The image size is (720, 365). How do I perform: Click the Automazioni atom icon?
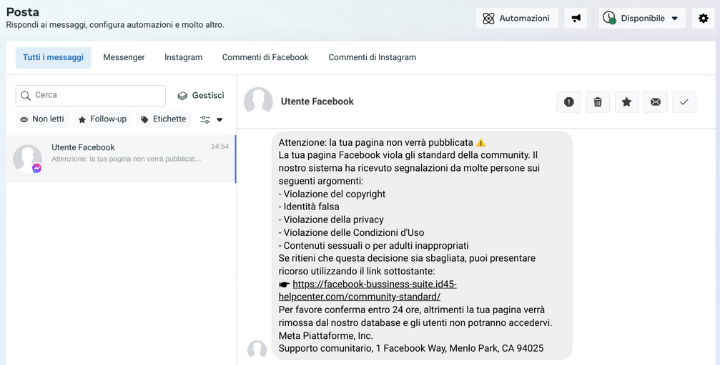pos(489,18)
